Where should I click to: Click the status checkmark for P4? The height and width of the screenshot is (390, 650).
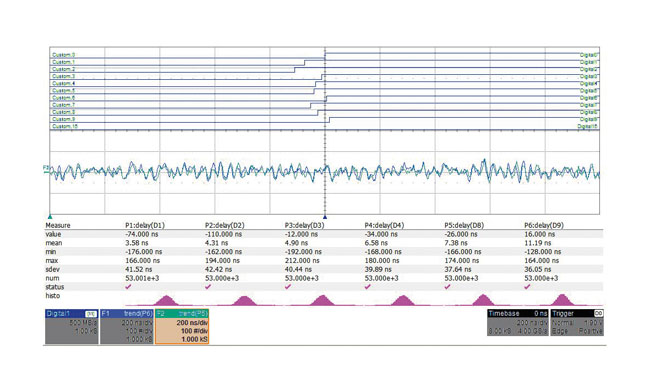pos(367,287)
